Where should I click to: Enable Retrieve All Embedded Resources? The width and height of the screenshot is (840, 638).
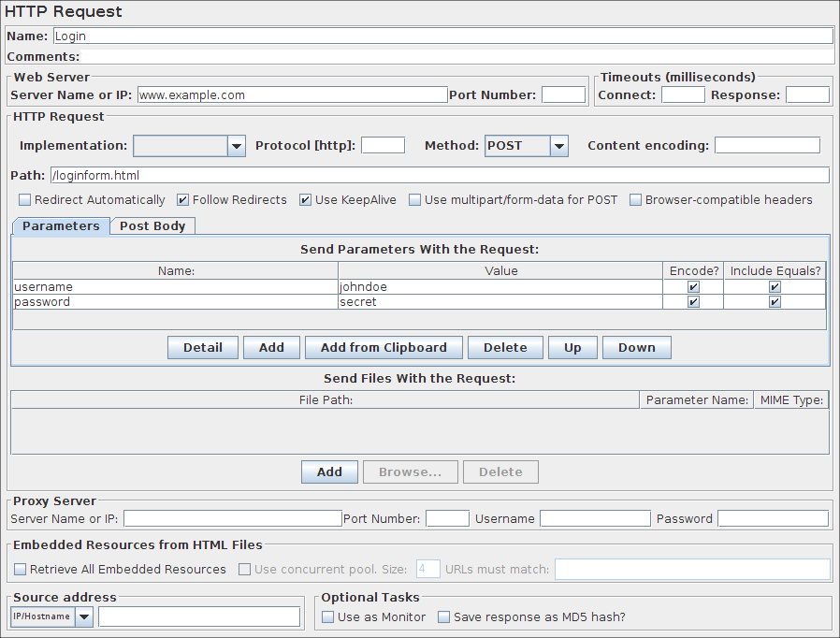point(21,569)
